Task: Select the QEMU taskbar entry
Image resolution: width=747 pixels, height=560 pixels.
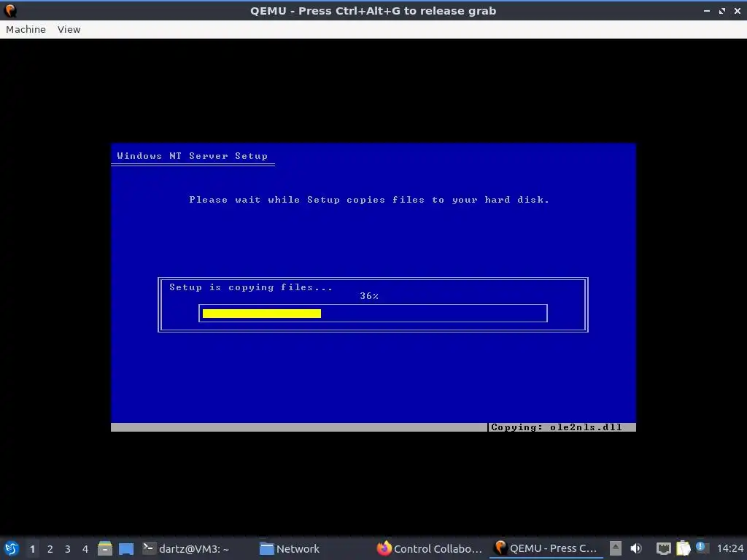Action: pyautogui.click(x=546, y=548)
